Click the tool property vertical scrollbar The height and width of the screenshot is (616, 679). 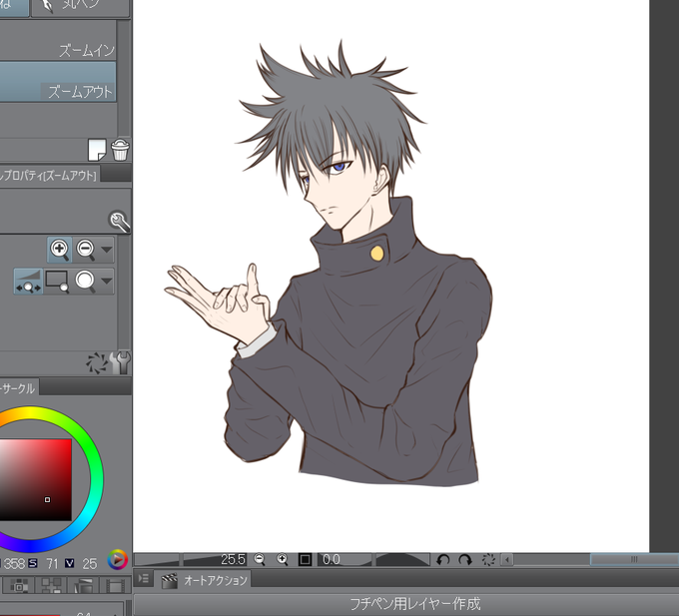coord(124,293)
